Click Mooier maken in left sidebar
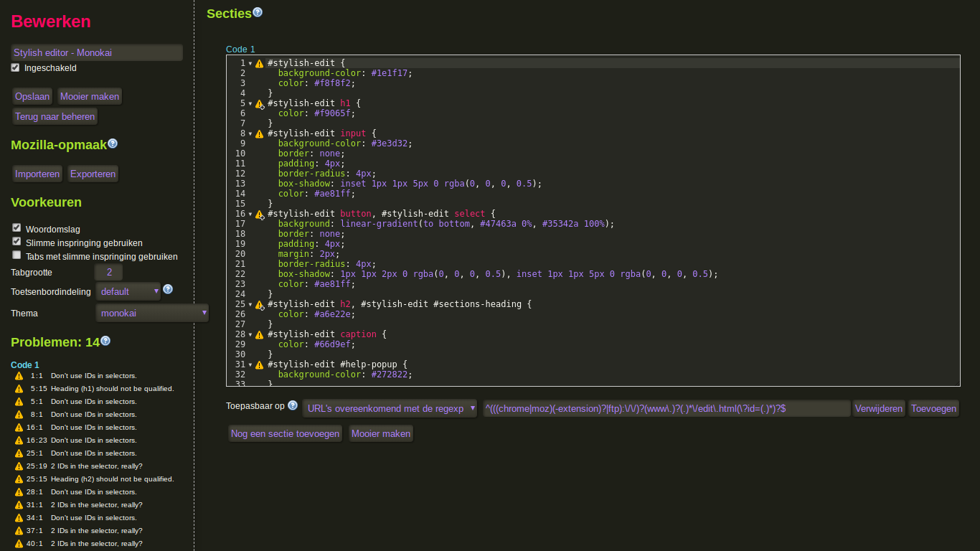980x551 pixels. click(x=90, y=96)
